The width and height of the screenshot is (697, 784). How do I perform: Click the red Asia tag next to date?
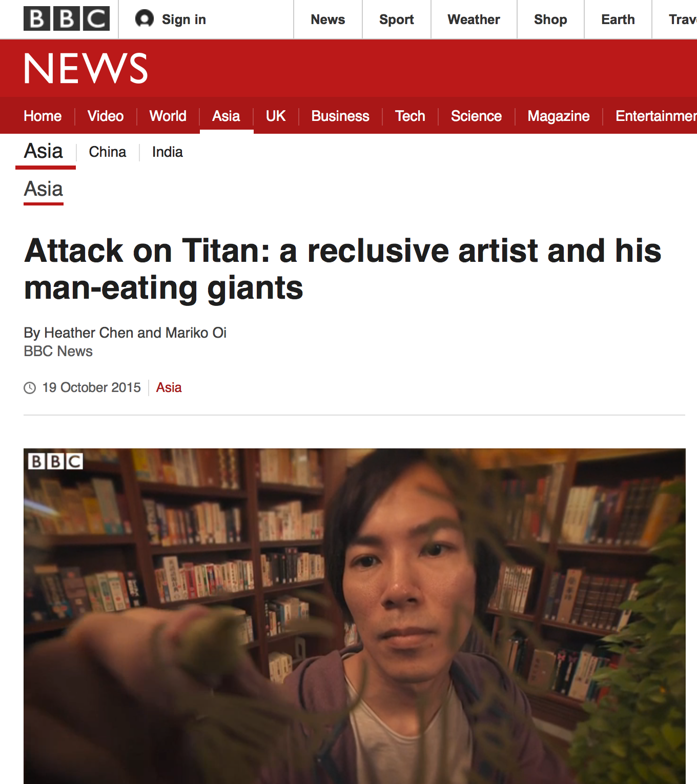(169, 387)
